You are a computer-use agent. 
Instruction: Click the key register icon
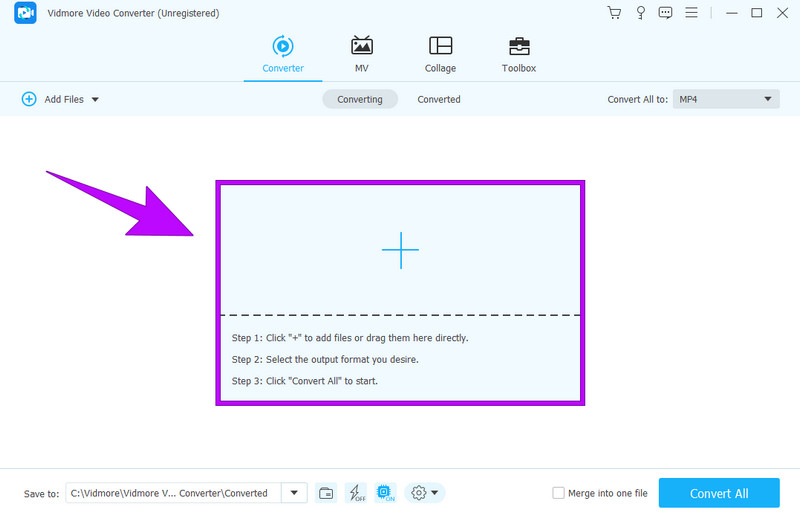(x=640, y=13)
